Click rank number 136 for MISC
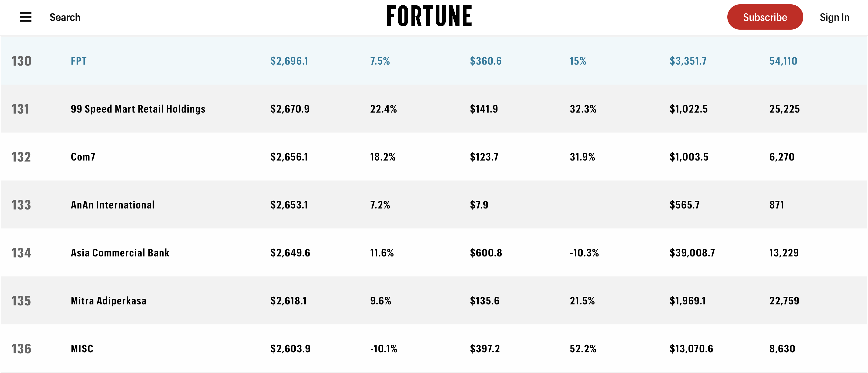The height and width of the screenshot is (373, 868). 22,349
